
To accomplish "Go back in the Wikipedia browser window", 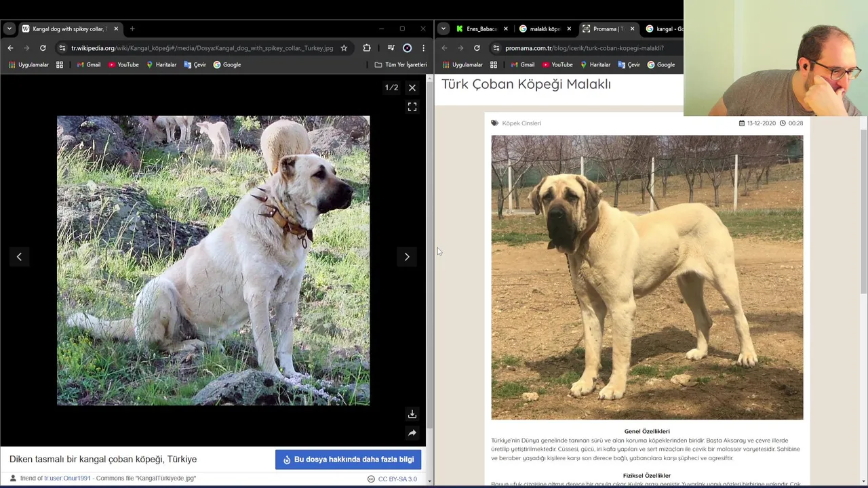I will click(x=10, y=48).
